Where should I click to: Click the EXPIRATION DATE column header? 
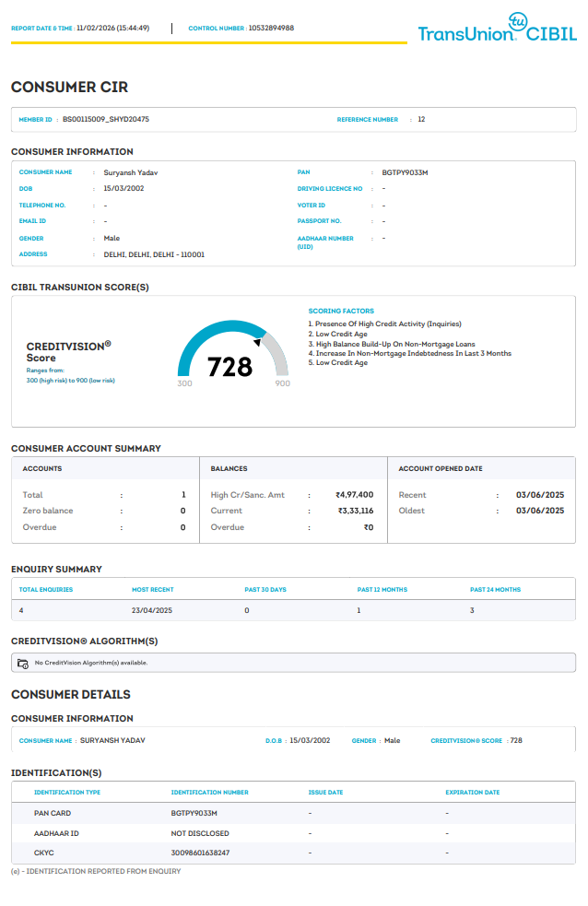(x=473, y=792)
